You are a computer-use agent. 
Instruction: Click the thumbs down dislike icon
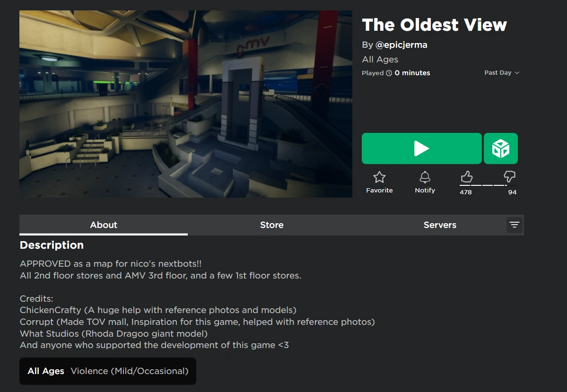click(509, 176)
